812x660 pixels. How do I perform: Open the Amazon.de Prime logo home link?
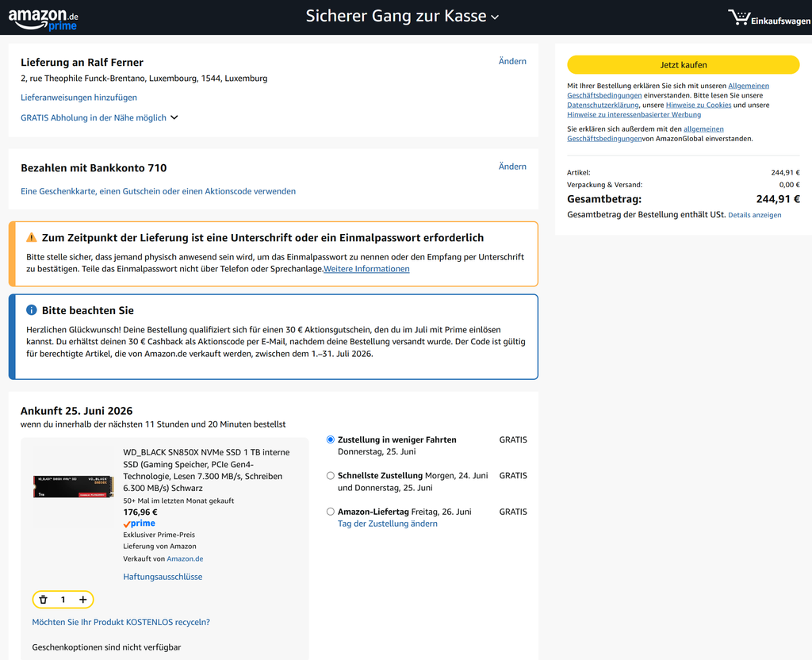click(x=44, y=19)
